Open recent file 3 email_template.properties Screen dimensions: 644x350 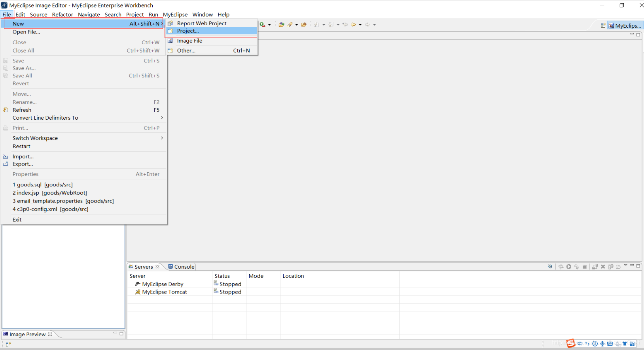(x=83, y=201)
